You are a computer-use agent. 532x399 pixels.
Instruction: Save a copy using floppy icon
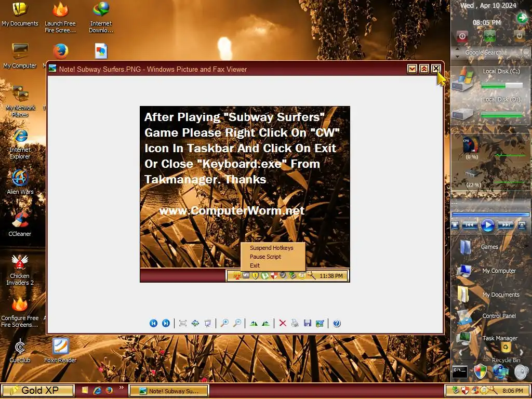point(308,323)
